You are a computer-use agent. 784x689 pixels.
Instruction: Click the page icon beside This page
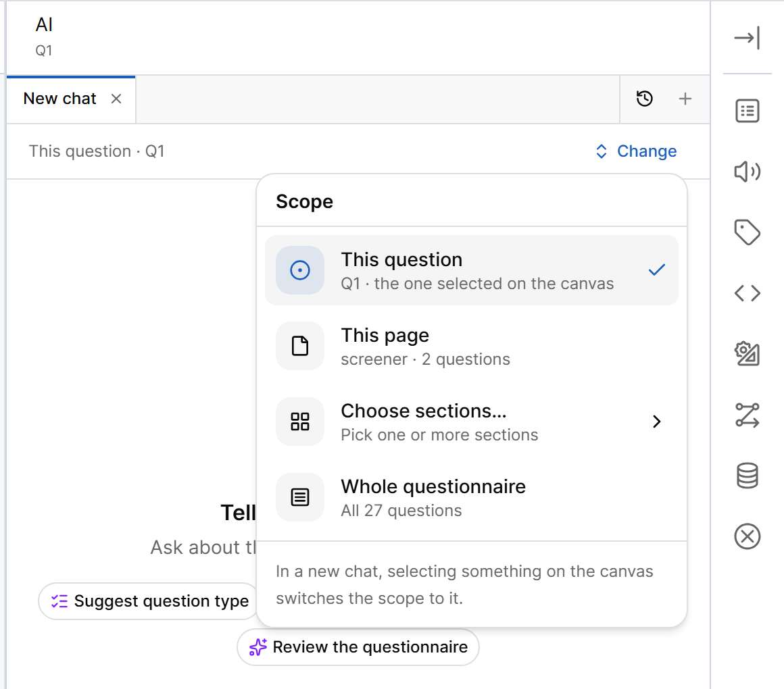(x=300, y=346)
